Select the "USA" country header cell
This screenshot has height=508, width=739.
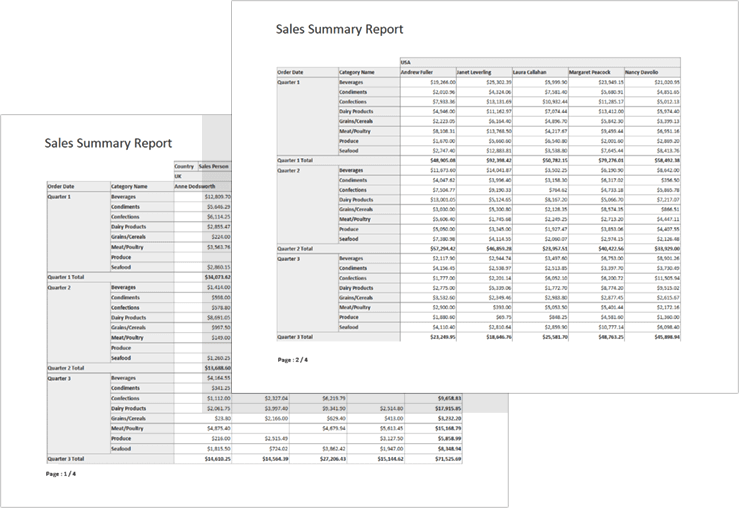pyautogui.click(x=540, y=62)
